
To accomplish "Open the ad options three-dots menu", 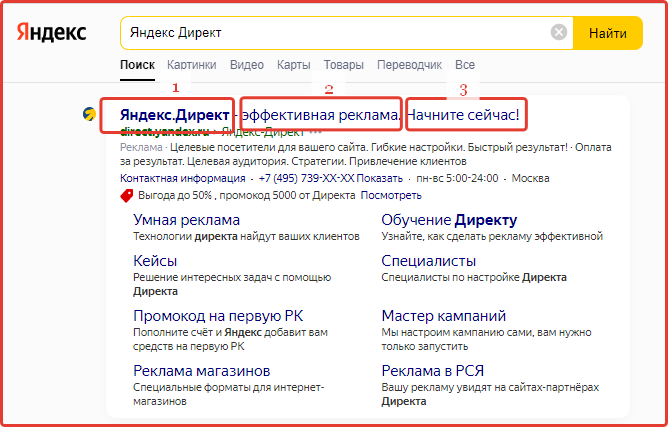I will click(x=317, y=132).
